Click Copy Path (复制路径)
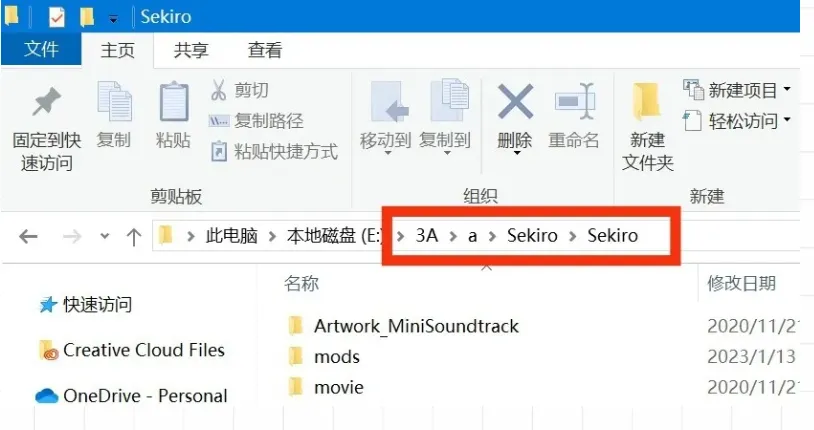Screen dimensions: 814x430 tap(256, 121)
